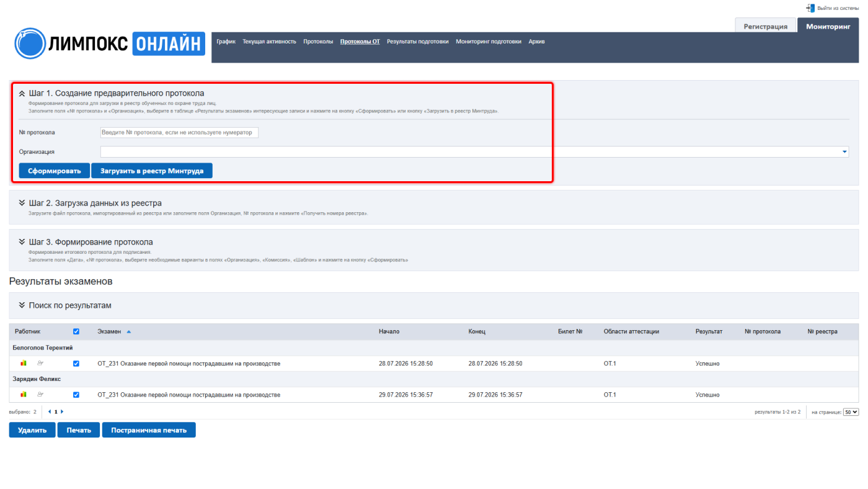The height and width of the screenshot is (489, 868).
Task: Click the grey person icon in Белоголов Терентий's row
Action: (x=40, y=363)
